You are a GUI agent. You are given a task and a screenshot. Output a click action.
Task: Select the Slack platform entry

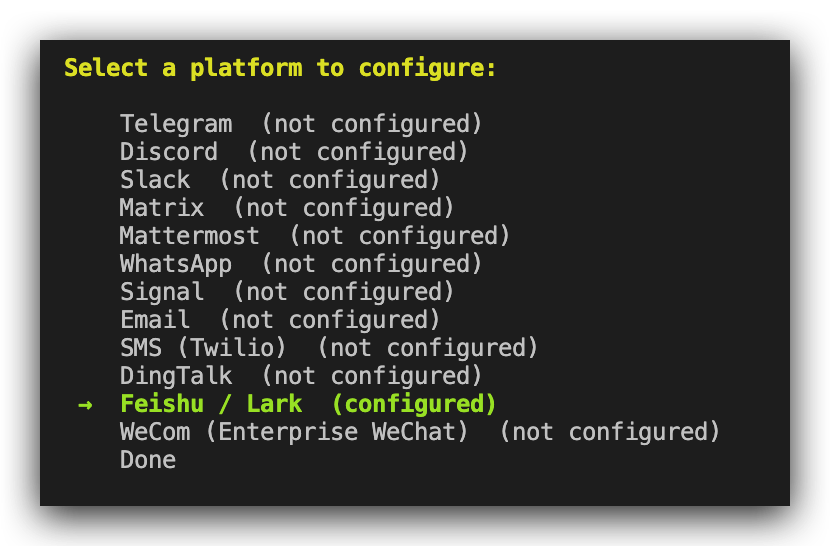155,180
